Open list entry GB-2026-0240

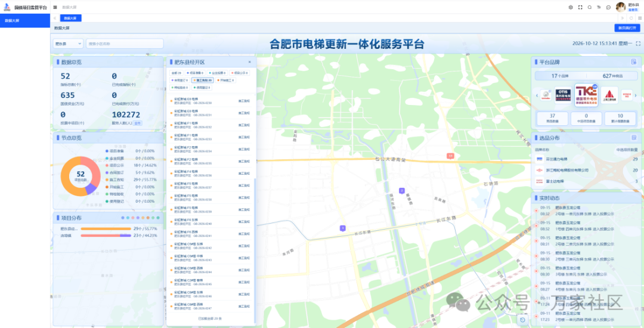[x=210, y=222]
